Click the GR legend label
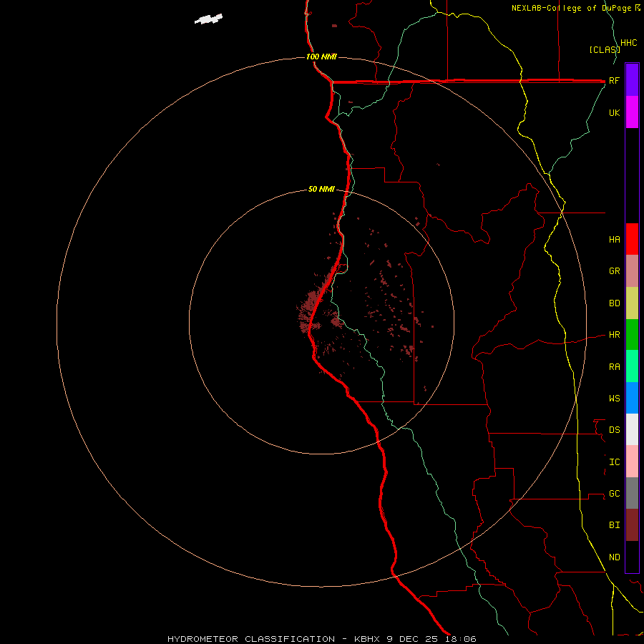 click(x=615, y=271)
